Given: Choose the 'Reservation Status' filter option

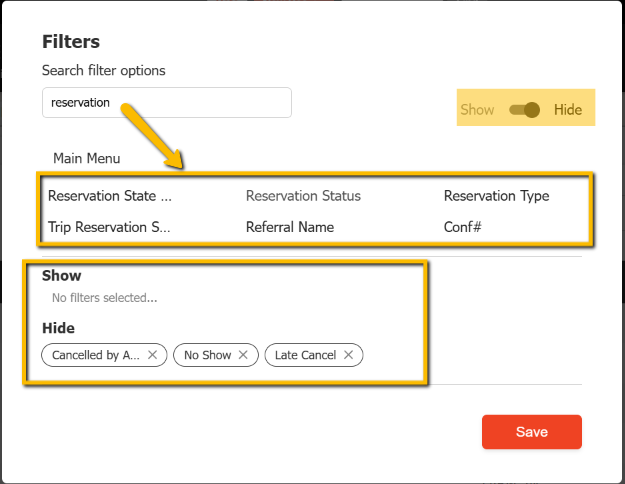Looking at the screenshot, I should [x=303, y=196].
